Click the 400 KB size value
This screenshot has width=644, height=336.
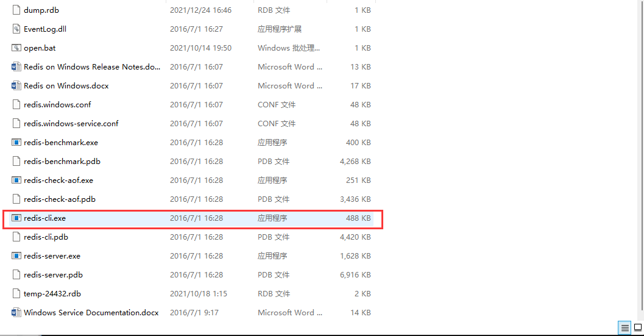pos(358,142)
